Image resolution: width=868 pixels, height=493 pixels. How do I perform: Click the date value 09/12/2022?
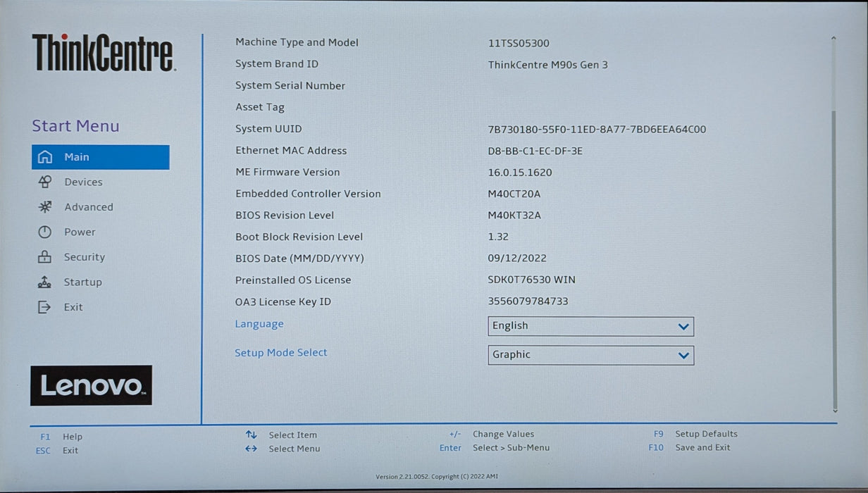tap(517, 258)
